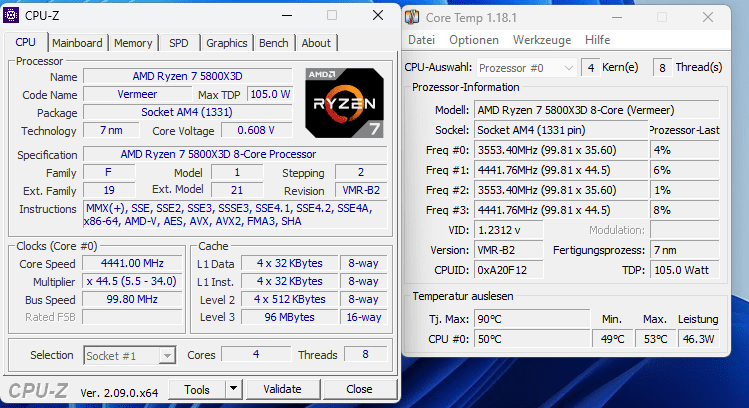749x408 pixels.
Task: Click the CPU #0 temperature 50°C
Action: [x=532, y=339]
